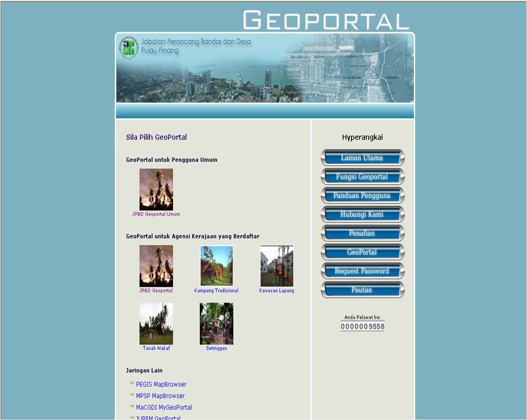527x420 pixels.
Task: Open the JPBD Geoportal Umum thumbnail
Action: pos(156,189)
